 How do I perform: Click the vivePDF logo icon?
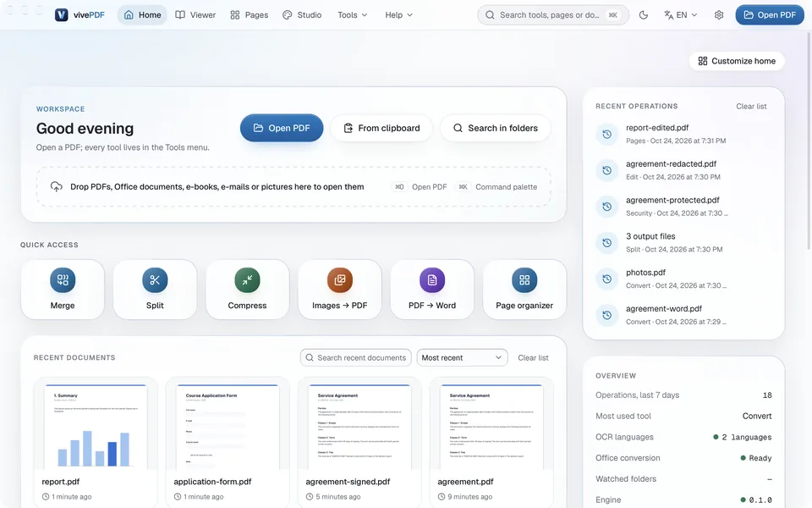pos(61,15)
